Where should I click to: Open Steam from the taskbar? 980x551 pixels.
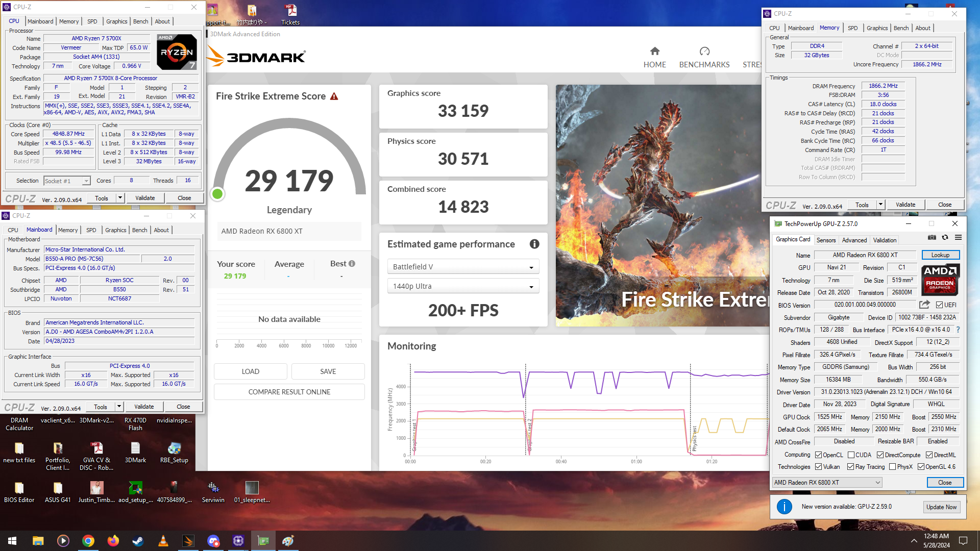[138, 541]
